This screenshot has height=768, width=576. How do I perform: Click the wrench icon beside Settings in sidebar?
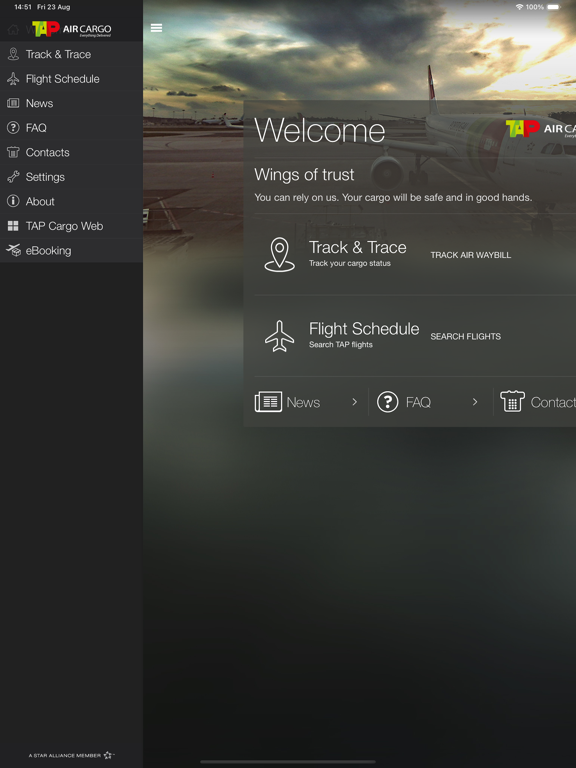[x=13, y=176]
